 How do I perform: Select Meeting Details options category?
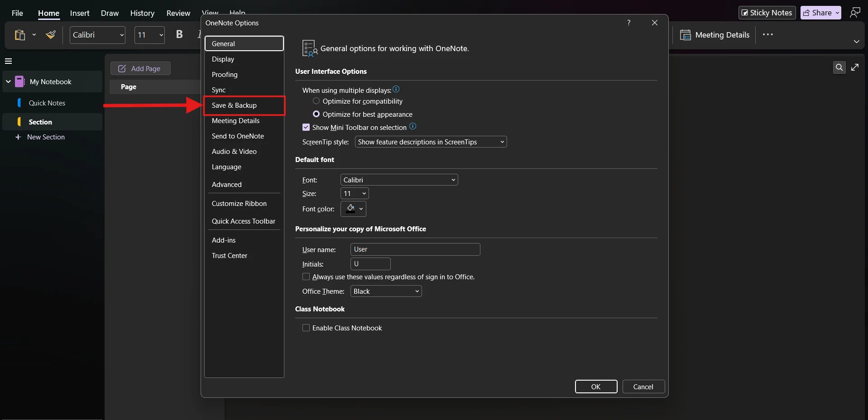(244, 121)
